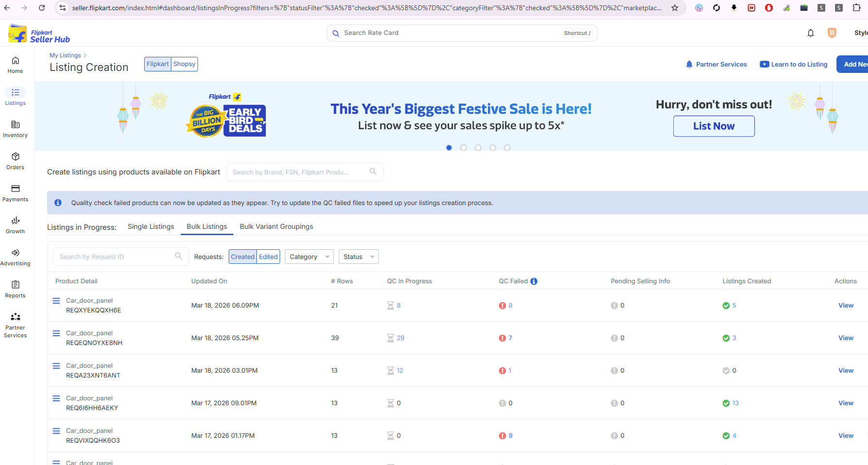Open QC Failed count 8 for REQXYEKQQXH6E
This screenshot has height=465, width=868.
[x=510, y=305]
